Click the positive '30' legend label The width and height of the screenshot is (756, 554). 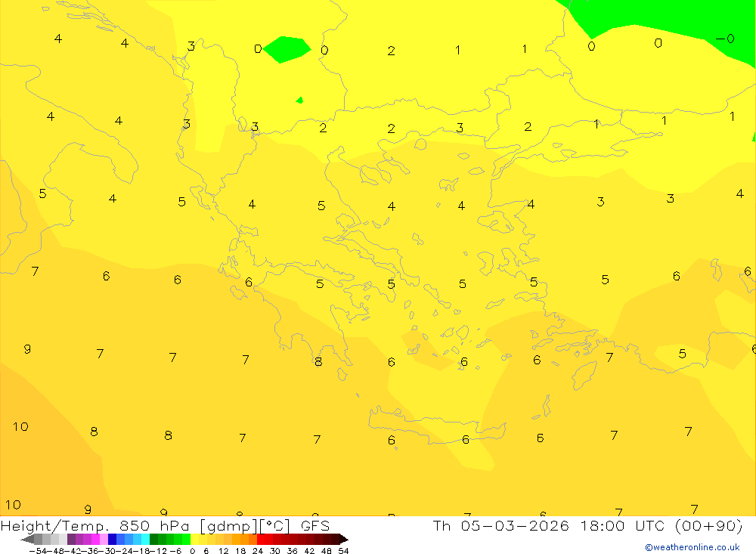(275, 551)
